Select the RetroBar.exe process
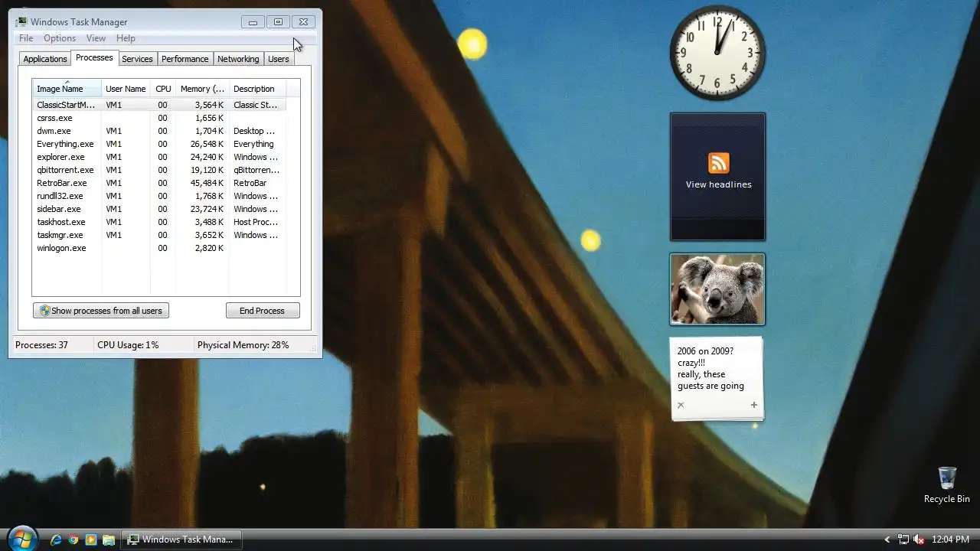This screenshot has height=551, width=980. coord(159,183)
